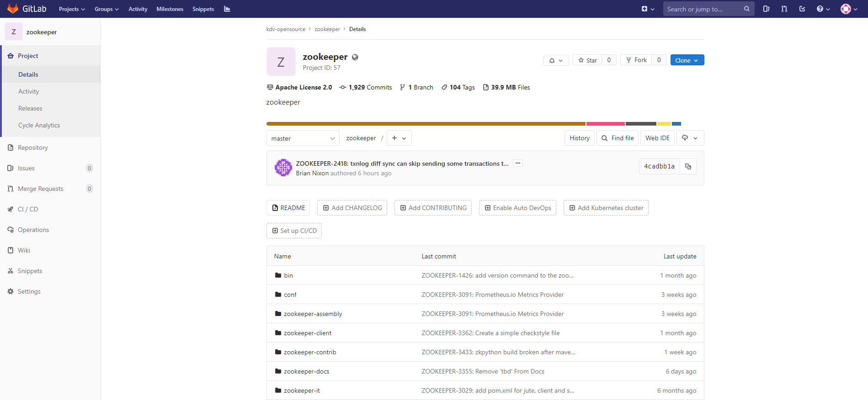Click the language bar's pink segment

605,124
